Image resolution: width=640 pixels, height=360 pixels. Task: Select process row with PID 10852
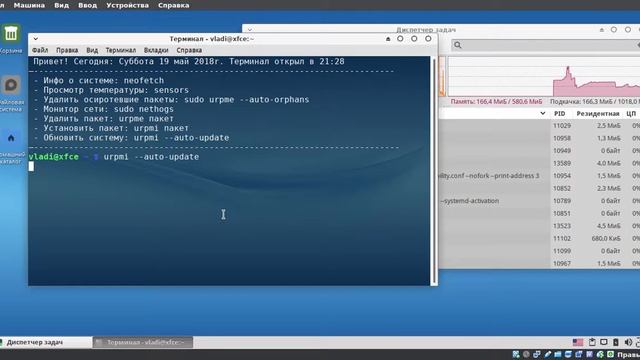539,189
